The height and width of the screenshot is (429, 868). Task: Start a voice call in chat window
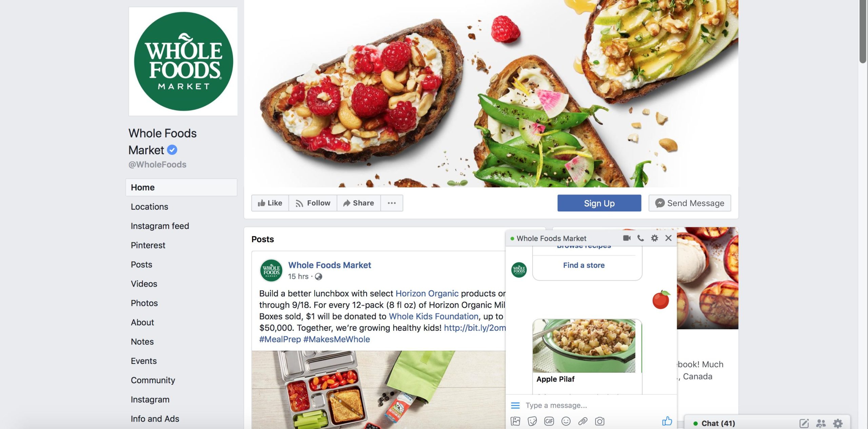pos(640,238)
